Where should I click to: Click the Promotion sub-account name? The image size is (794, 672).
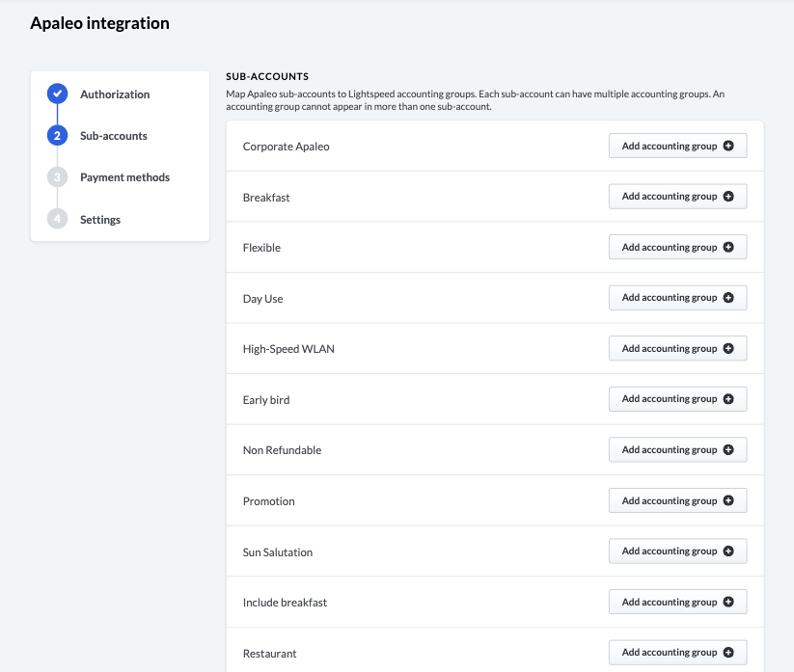pyautogui.click(x=269, y=501)
